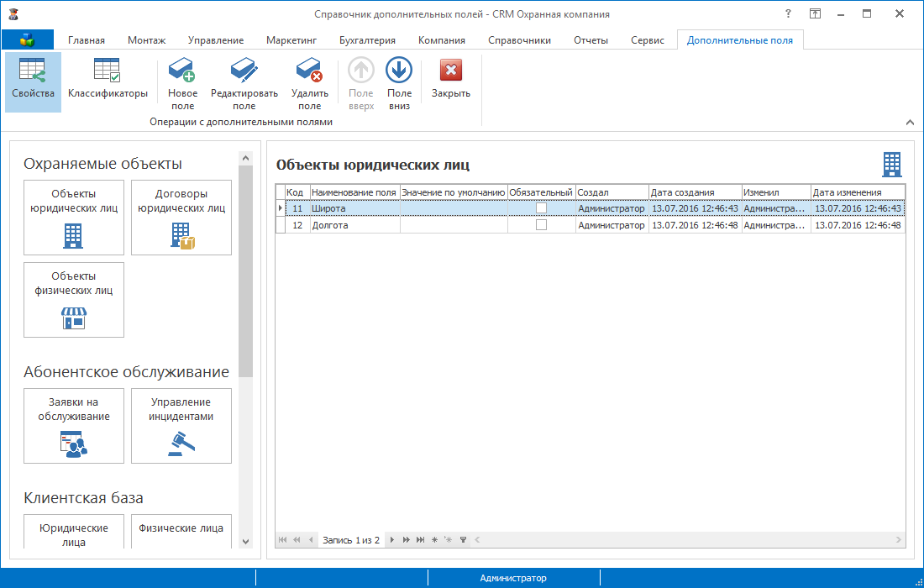The height and width of the screenshot is (588, 924).
Task: Move field up with Поле вверх
Action: [360, 81]
